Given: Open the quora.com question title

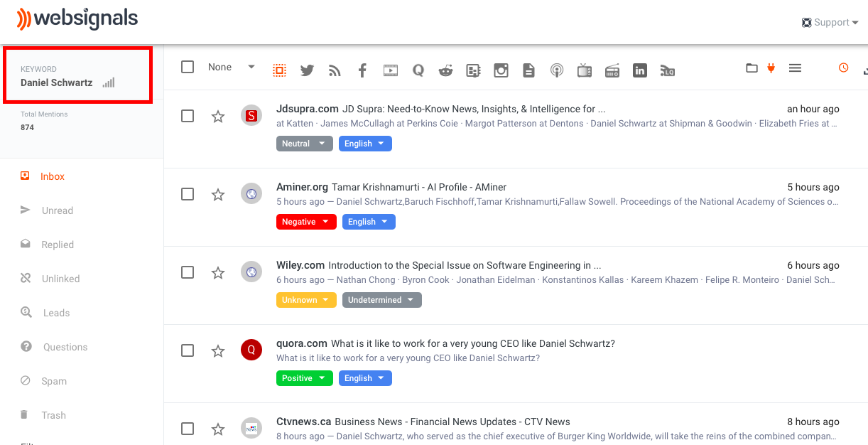Looking at the screenshot, I should tap(473, 343).
